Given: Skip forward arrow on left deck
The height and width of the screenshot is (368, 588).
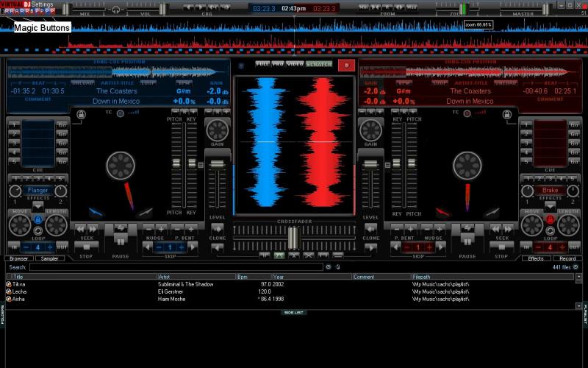Looking at the screenshot, I should coord(193,247).
